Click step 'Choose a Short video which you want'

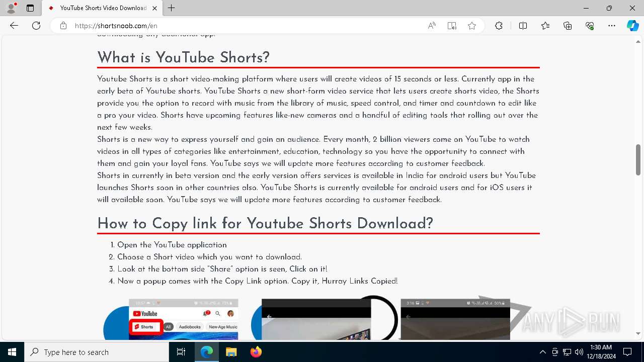[x=209, y=257]
